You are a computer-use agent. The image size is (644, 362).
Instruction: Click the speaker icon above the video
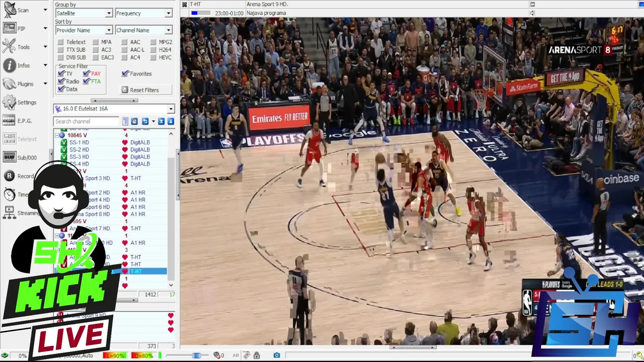(532, 13)
